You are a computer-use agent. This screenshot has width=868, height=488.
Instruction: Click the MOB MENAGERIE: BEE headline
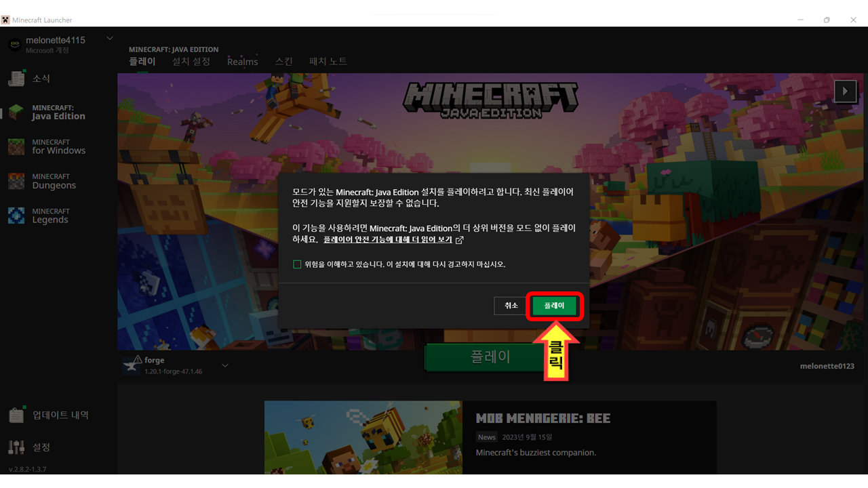543,418
